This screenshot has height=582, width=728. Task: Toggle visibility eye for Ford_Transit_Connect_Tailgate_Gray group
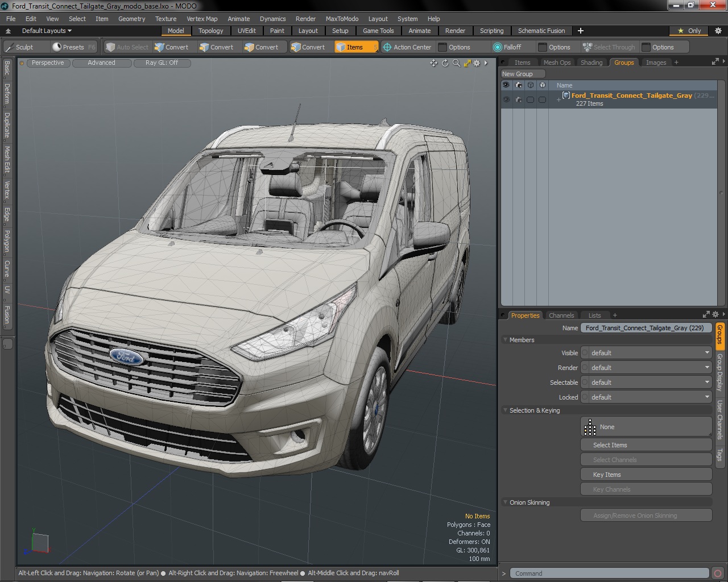(x=506, y=99)
